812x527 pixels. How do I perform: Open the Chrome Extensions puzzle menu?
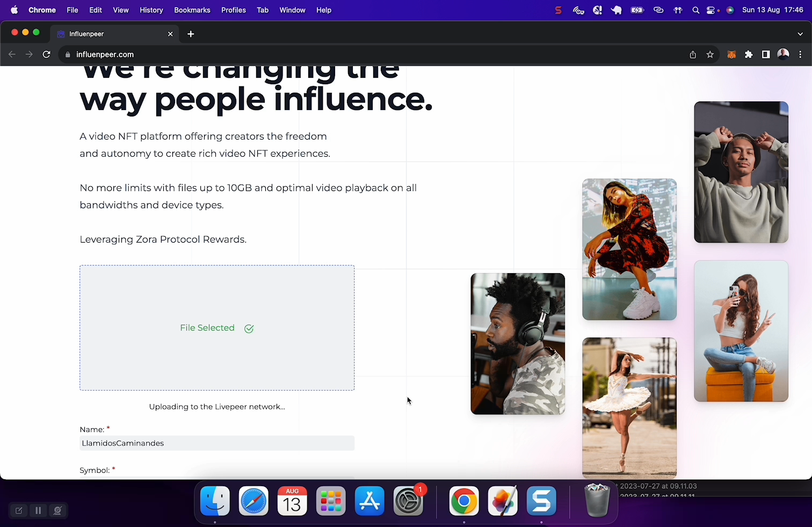tap(749, 54)
